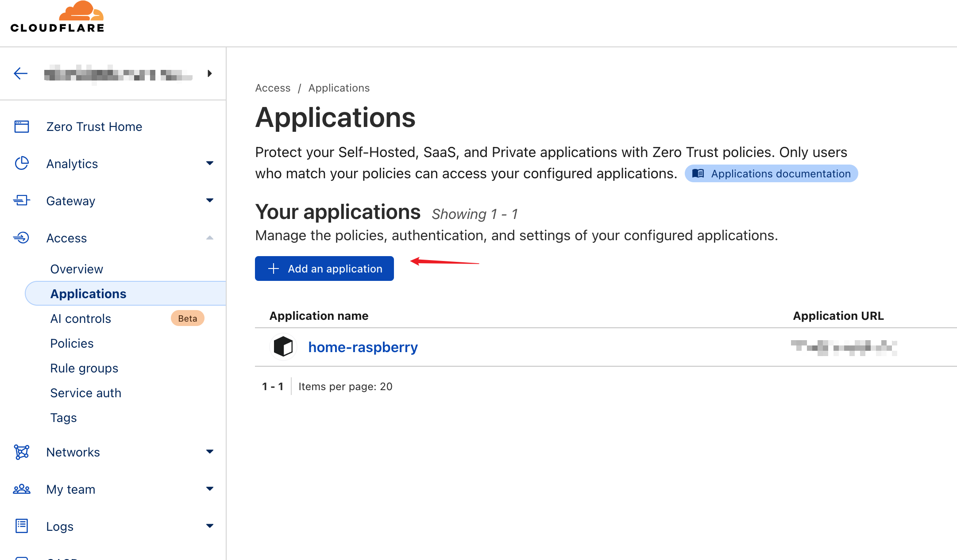Click the 1 - 1 pagination indicator
This screenshot has height=560, width=957.
(272, 387)
